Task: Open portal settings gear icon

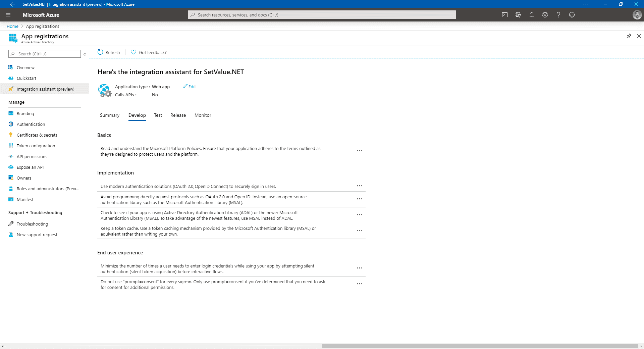Action: click(545, 15)
